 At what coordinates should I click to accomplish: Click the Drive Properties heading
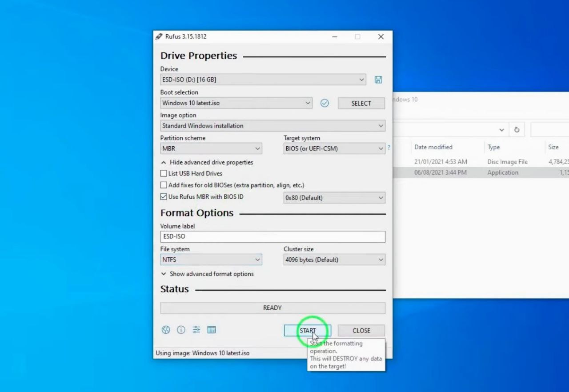coord(199,56)
